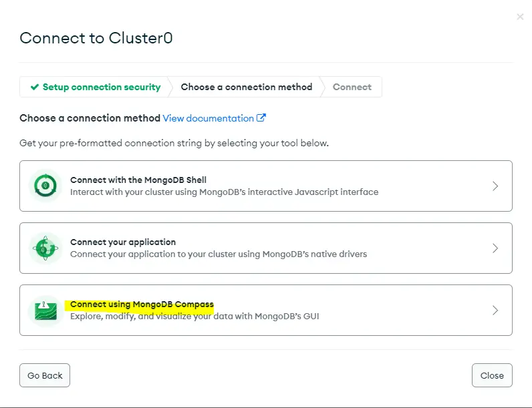Click the Close button
This screenshot has height=408, width=532.
(x=492, y=375)
